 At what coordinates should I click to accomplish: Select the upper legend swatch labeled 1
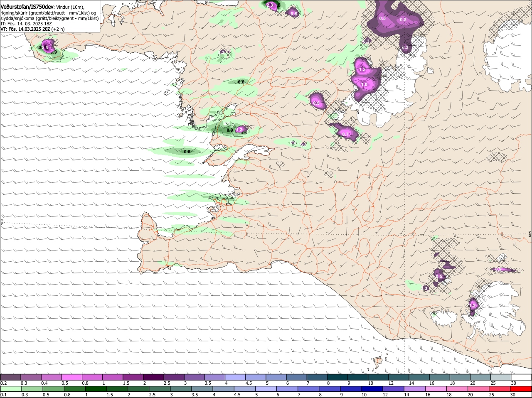113,377
